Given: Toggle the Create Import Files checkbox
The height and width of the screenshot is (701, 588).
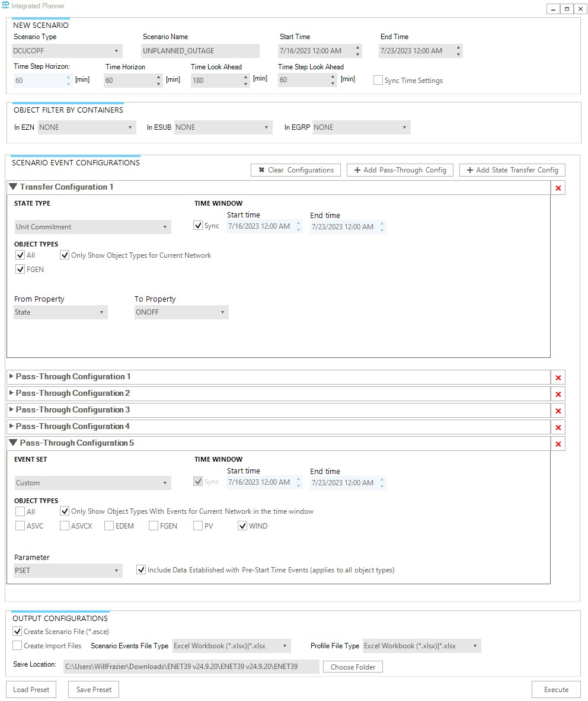Looking at the screenshot, I should 17,645.
